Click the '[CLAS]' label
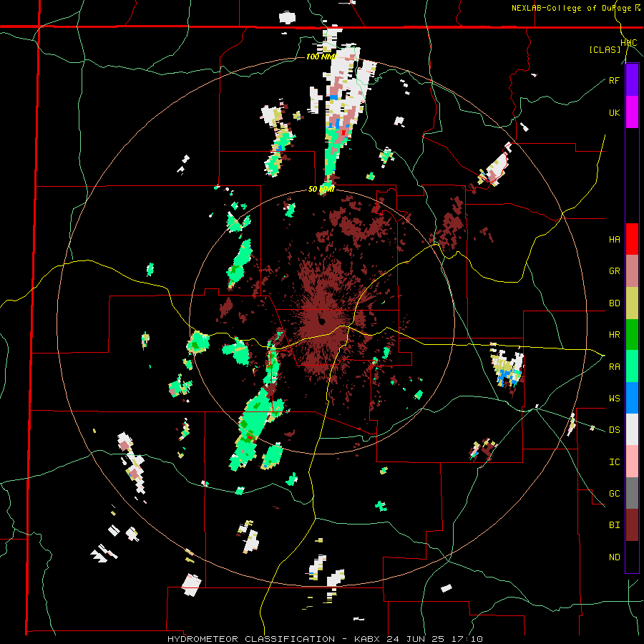This screenshot has width=644, height=644. pyautogui.click(x=605, y=49)
